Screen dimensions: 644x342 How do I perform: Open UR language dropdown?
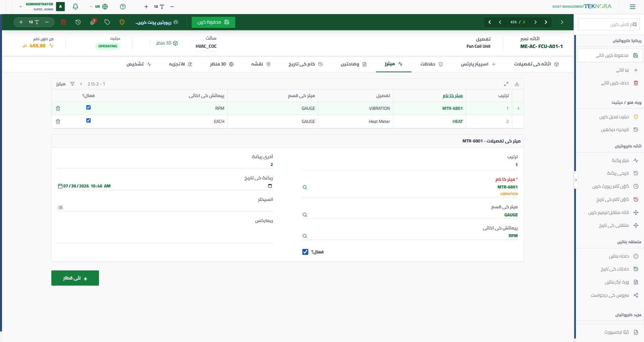pyautogui.click(x=99, y=7)
